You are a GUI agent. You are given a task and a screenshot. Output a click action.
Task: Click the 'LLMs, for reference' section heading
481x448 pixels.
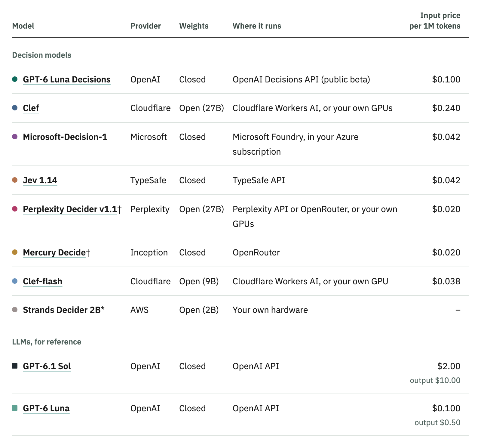47,342
